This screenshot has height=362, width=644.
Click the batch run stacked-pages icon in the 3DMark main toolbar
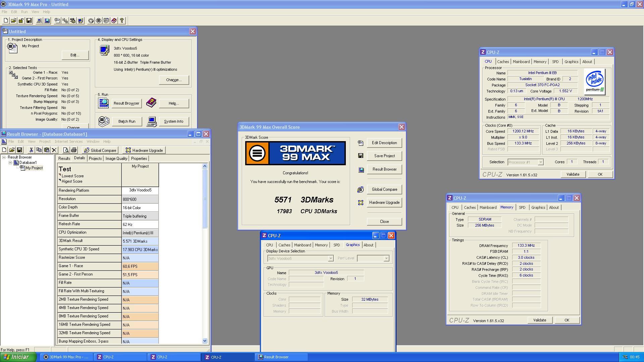pos(106,21)
